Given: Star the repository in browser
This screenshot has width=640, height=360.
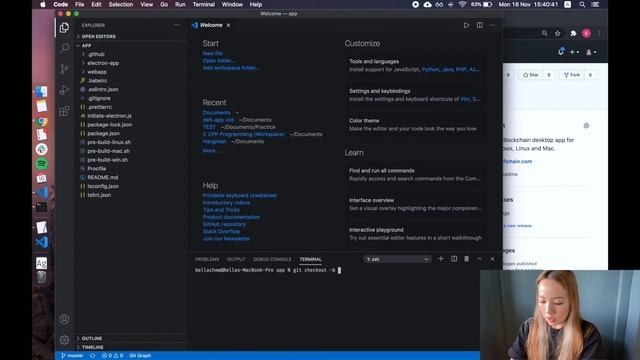Looking at the screenshot, I should click(x=531, y=75).
